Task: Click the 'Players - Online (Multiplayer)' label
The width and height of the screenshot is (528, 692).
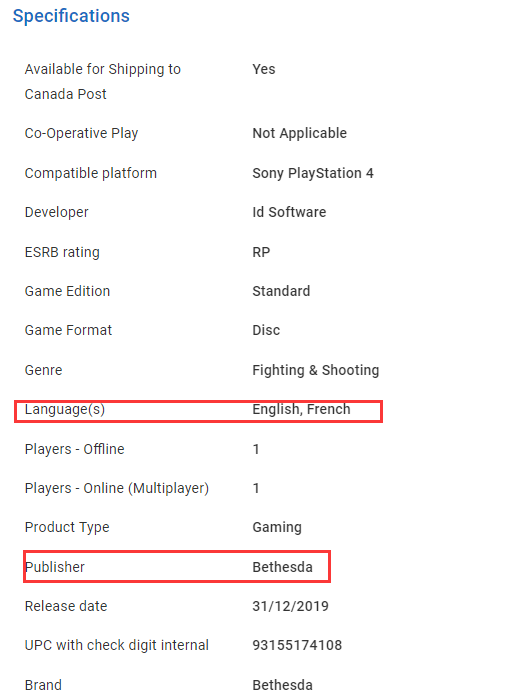Action: pyautogui.click(x=117, y=488)
